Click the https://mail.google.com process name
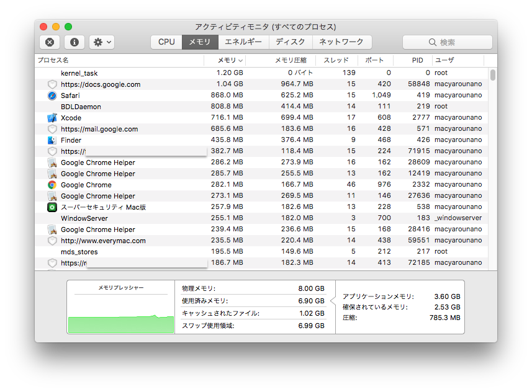This screenshot has width=532, height=392. pos(99,129)
